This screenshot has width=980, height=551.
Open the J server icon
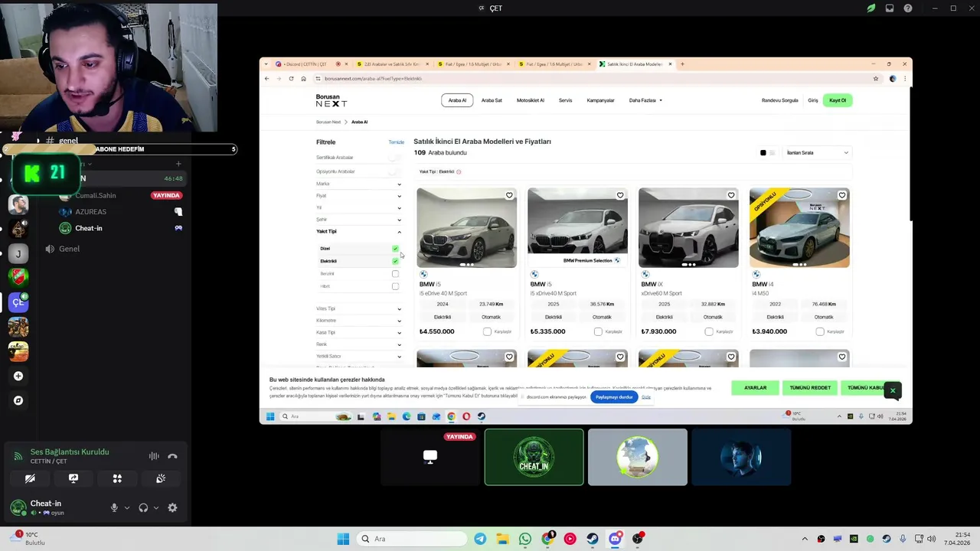point(18,253)
